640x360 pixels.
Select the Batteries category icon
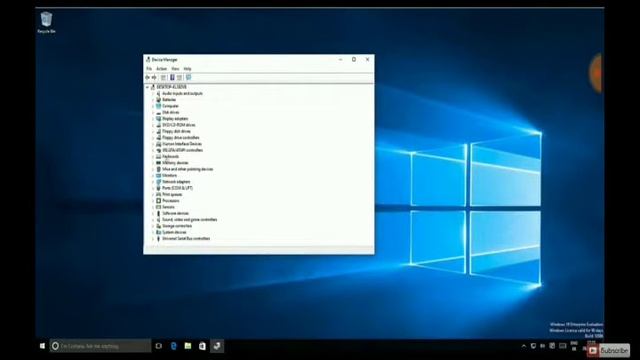pyautogui.click(x=158, y=100)
